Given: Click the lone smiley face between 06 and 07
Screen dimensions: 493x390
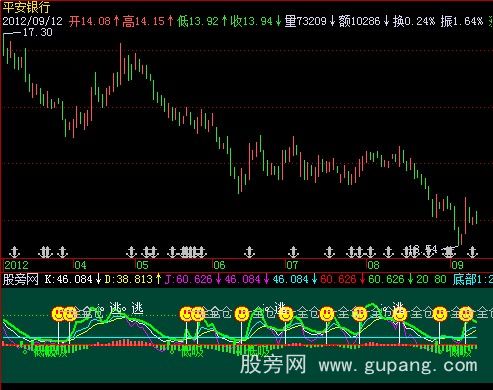Looking at the screenshot, I should [242, 314].
